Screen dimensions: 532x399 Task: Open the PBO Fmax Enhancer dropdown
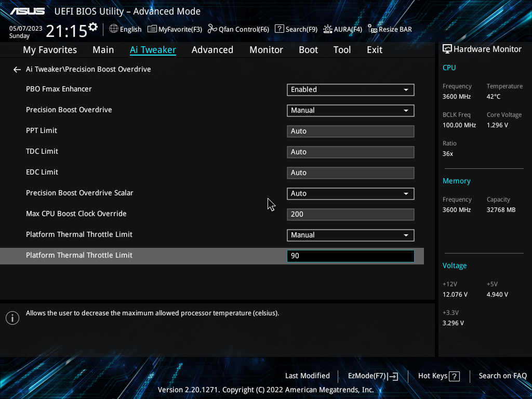tap(350, 89)
